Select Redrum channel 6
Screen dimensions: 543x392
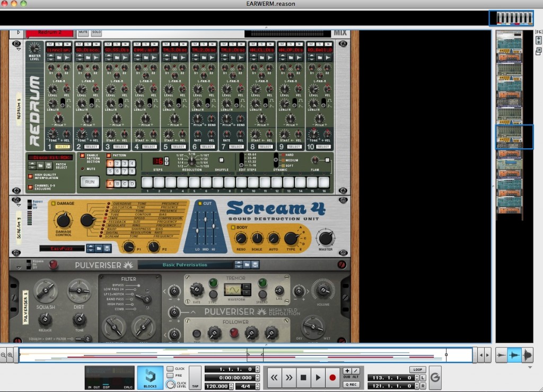pos(208,147)
